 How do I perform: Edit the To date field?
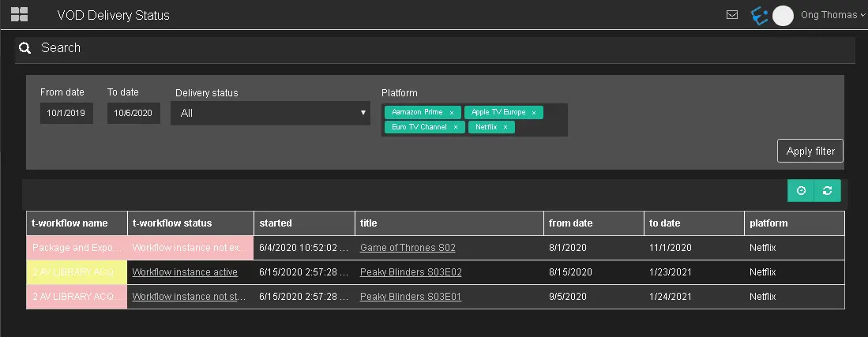click(133, 113)
